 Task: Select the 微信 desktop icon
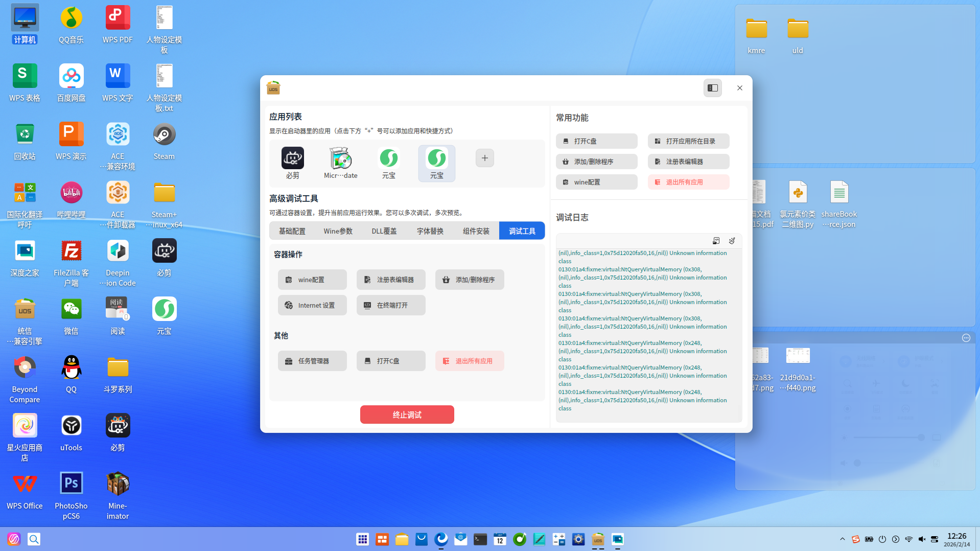[x=72, y=316]
